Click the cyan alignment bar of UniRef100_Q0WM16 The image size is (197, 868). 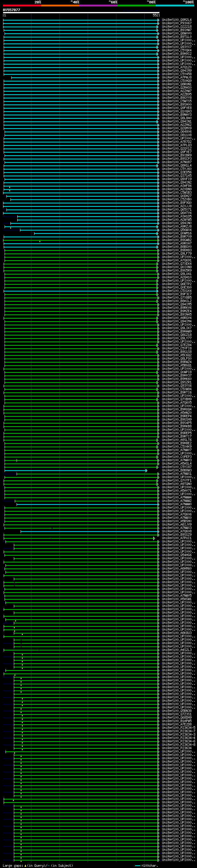[96, 233]
